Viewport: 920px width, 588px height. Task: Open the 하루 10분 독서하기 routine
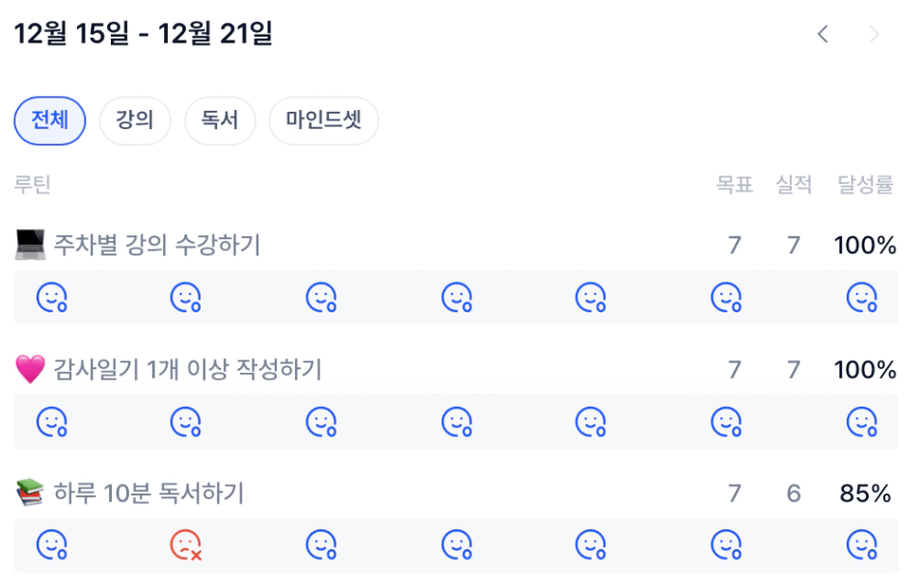point(149,494)
